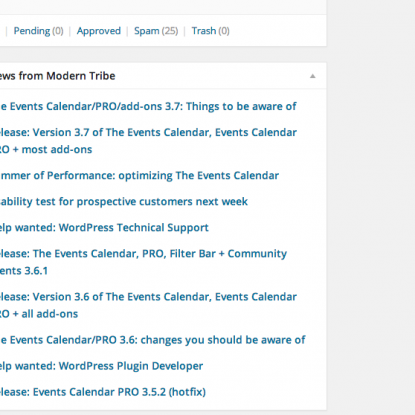Open Help wanted WordPress Plugin Developer post

click(x=101, y=366)
